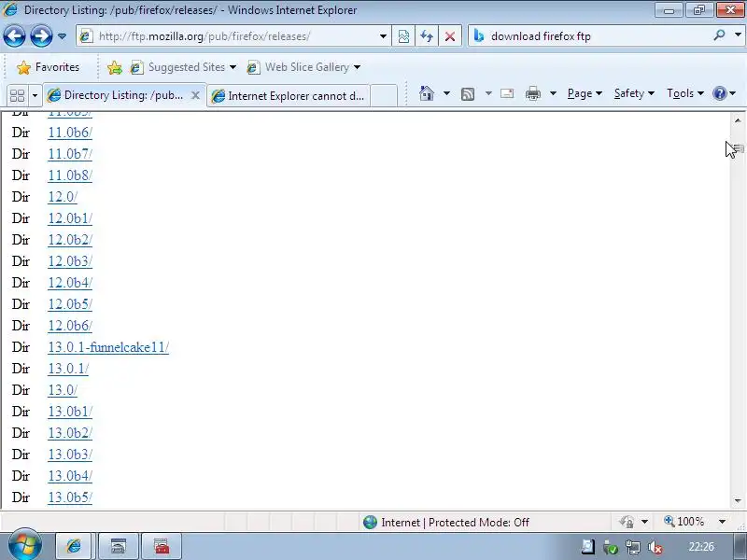
Task: Go forward with the Forward arrow button
Action: coord(41,36)
